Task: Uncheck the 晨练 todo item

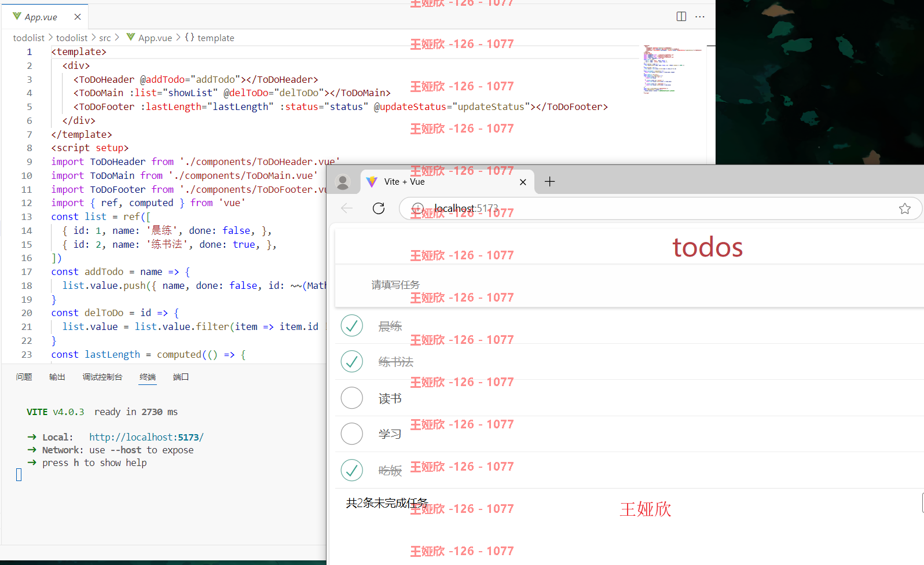Action: click(x=352, y=326)
